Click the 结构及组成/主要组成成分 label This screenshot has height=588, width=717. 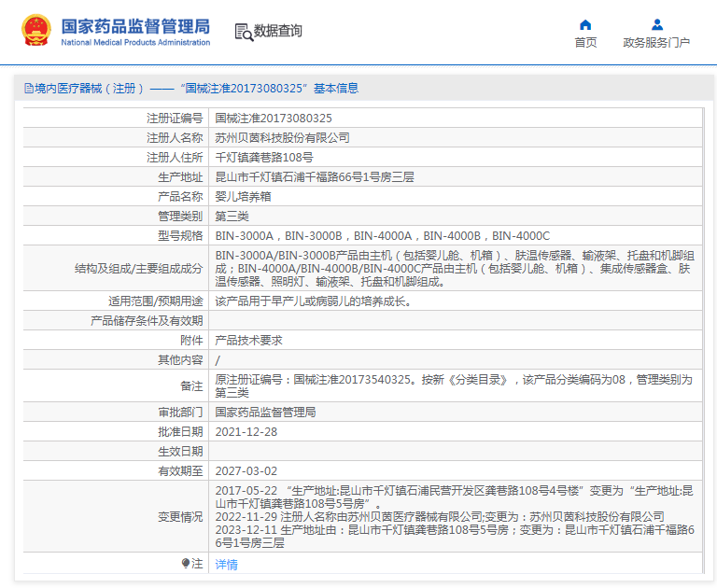click(x=138, y=269)
